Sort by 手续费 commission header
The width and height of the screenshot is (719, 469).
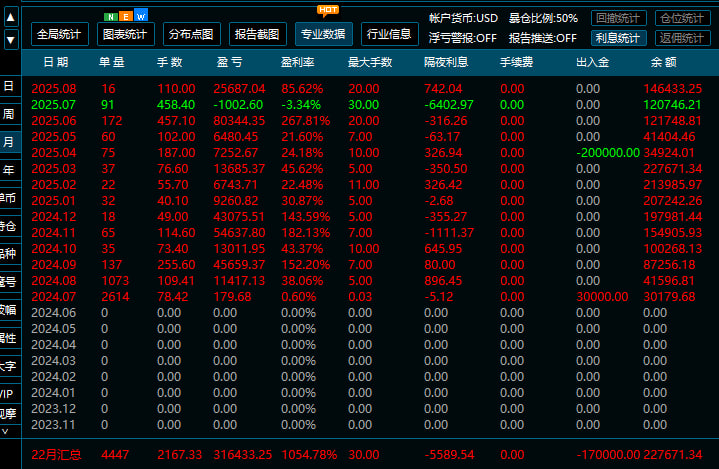pyautogui.click(x=516, y=62)
